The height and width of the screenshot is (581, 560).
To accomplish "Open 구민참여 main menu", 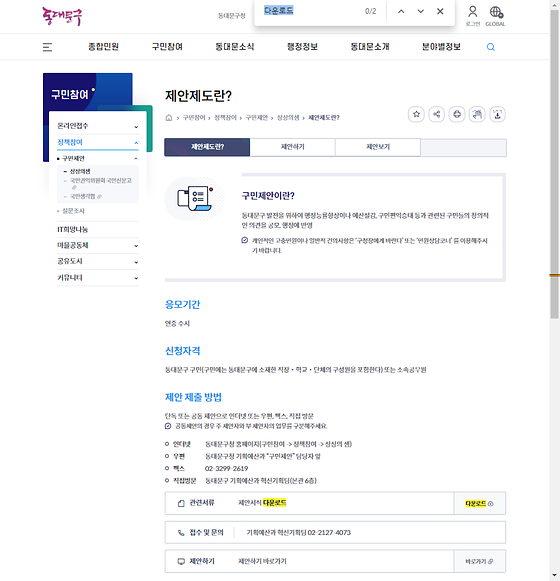I will [x=167, y=47].
